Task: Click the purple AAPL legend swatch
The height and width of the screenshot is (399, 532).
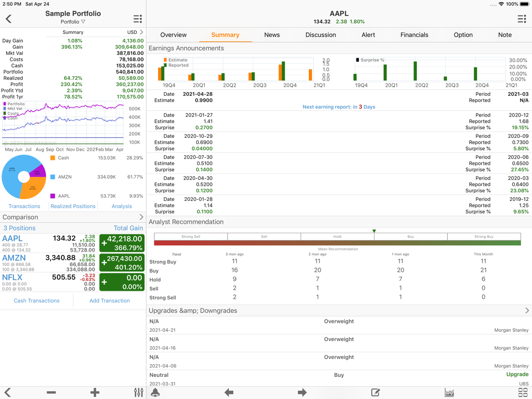Action: tap(53, 196)
